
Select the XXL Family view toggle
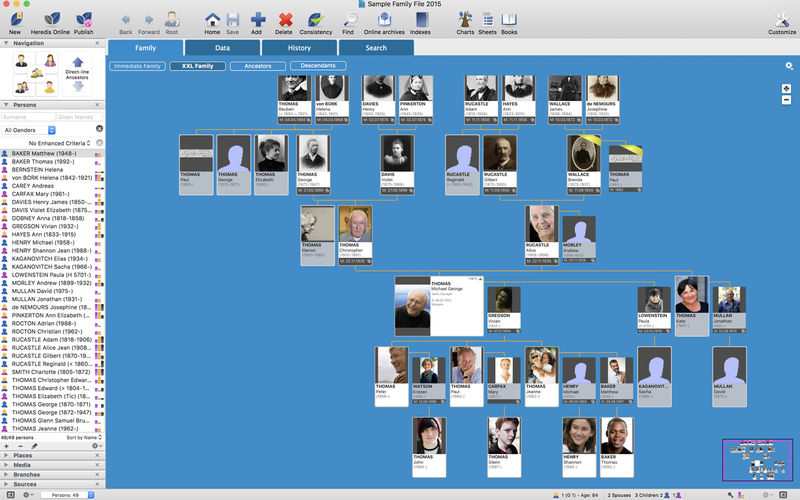pyautogui.click(x=197, y=66)
